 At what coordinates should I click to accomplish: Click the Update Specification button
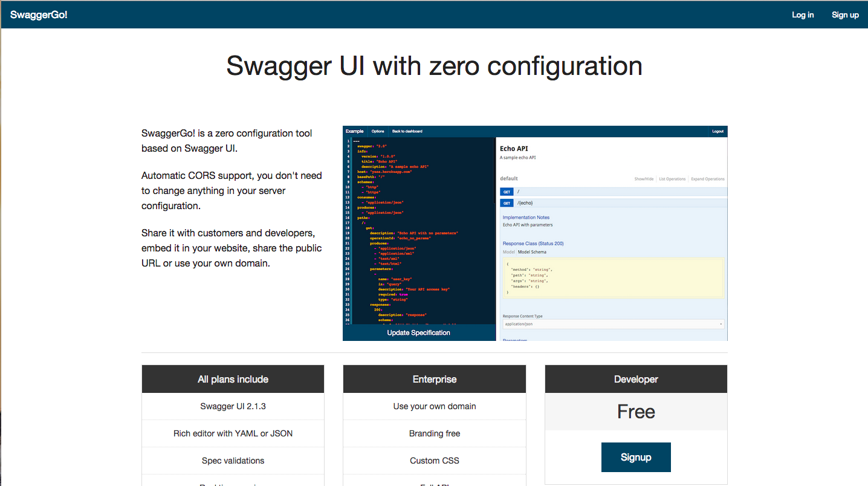pyautogui.click(x=419, y=332)
